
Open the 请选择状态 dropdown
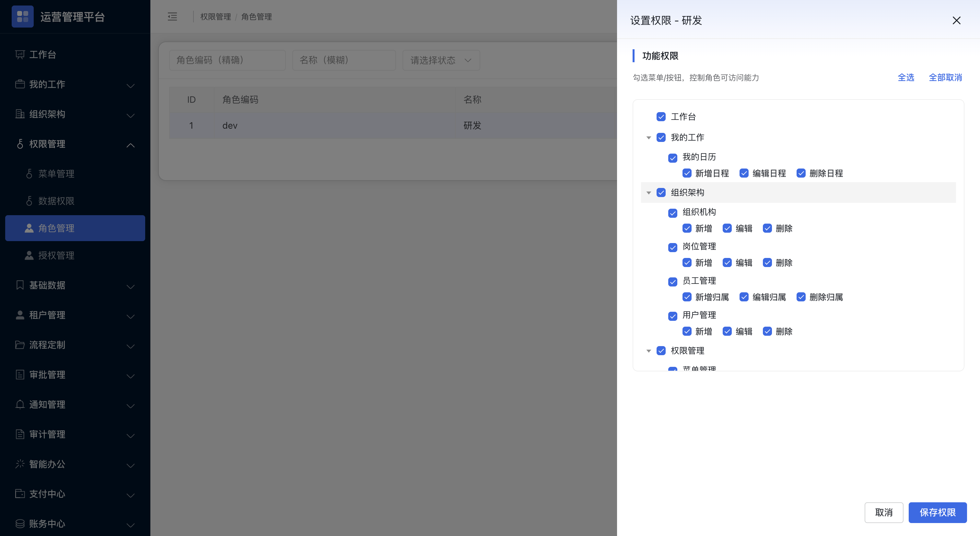pyautogui.click(x=441, y=60)
